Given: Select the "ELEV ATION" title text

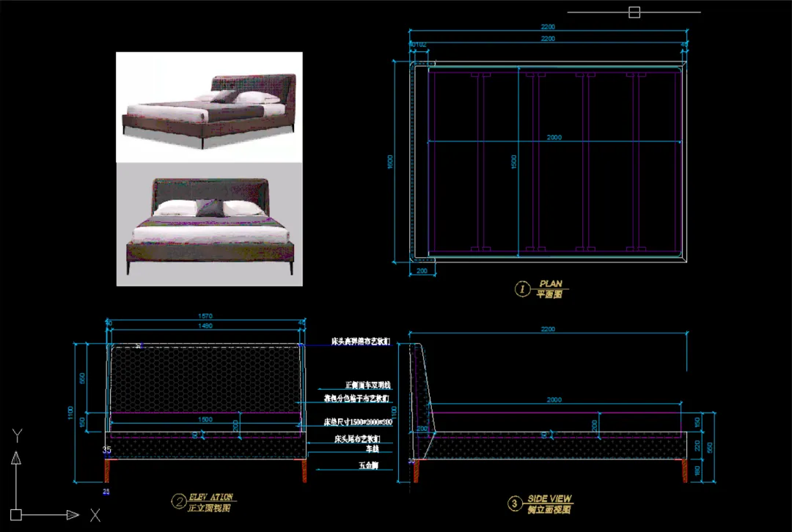Looking at the screenshot, I should [210, 497].
